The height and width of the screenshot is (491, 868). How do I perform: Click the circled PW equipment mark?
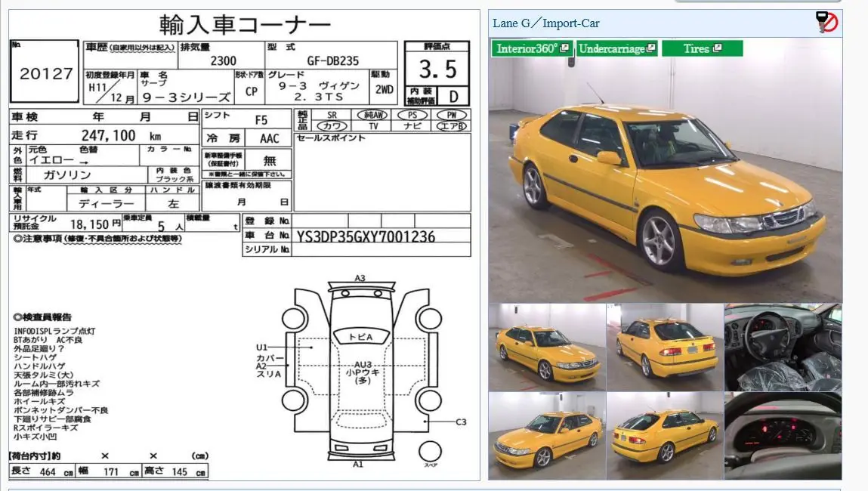coord(452,115)
